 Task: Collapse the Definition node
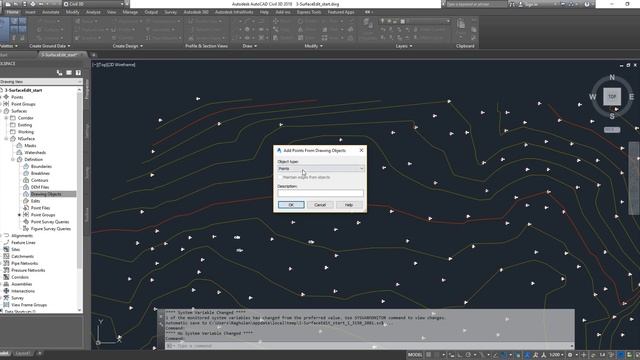[x=13, y=160]
